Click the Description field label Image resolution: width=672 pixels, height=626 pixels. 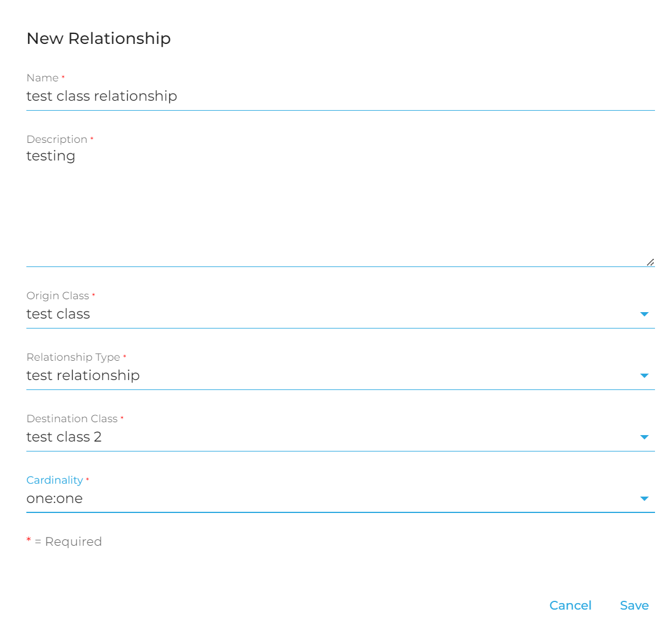[x=57, y=139]
